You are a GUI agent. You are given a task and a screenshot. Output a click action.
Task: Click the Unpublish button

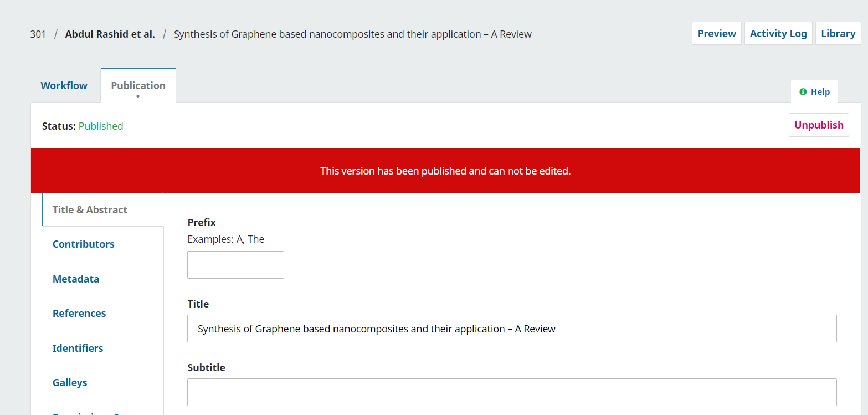(x=819, y=125)
